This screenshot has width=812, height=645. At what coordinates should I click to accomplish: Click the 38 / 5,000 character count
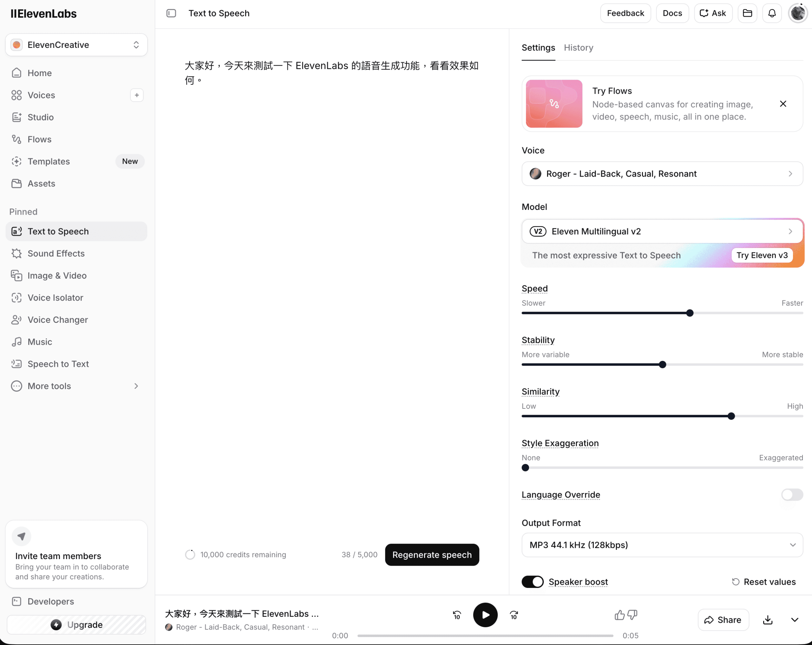click(359, 555)
